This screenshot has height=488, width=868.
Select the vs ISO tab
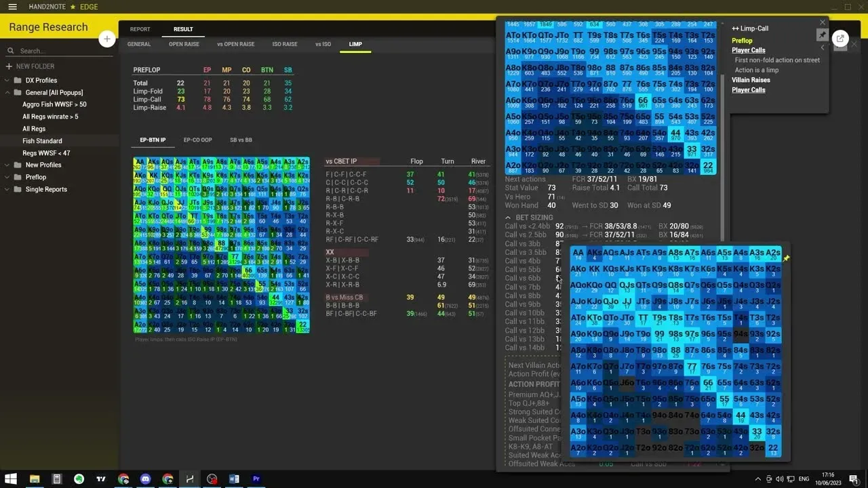tap(323, 44)
